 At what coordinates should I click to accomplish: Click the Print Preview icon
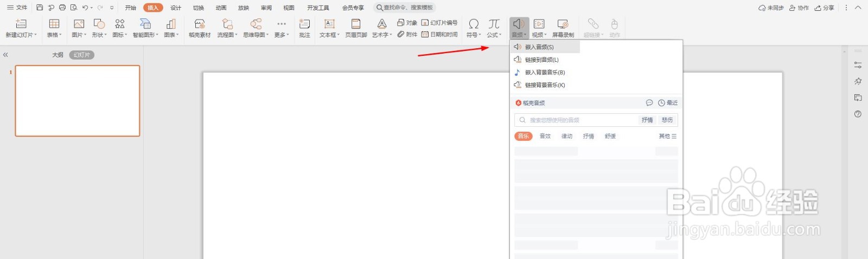pos(74,8)
